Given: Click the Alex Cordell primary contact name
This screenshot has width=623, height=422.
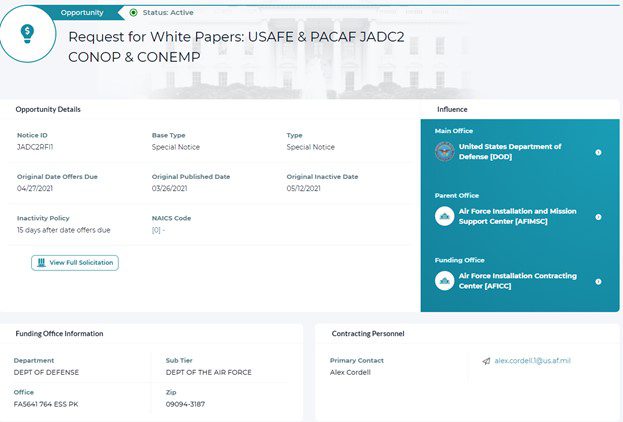Looking at the screenshot, I should tap(351, 372).
